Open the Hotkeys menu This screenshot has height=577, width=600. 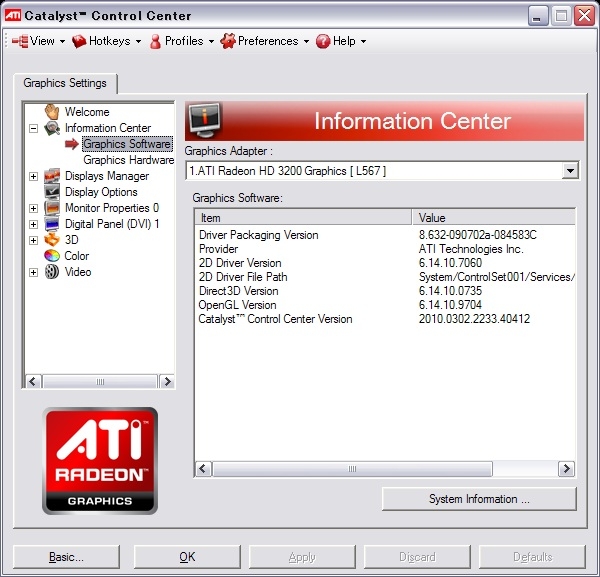(106, 41)
